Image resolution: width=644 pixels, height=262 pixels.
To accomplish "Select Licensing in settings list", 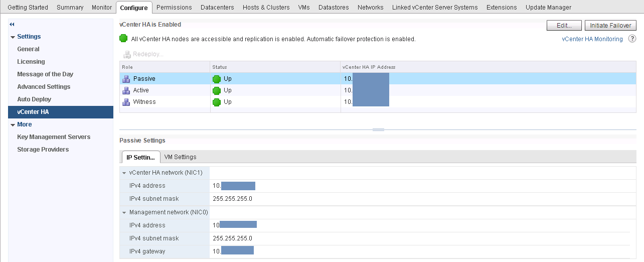I will pyautogui.click(x=31, y=62).
